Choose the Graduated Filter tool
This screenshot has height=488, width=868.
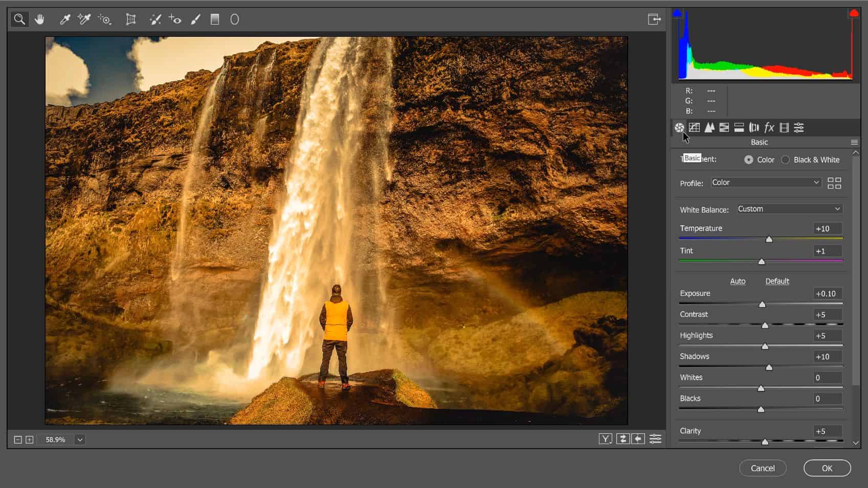tap(215, 19)
